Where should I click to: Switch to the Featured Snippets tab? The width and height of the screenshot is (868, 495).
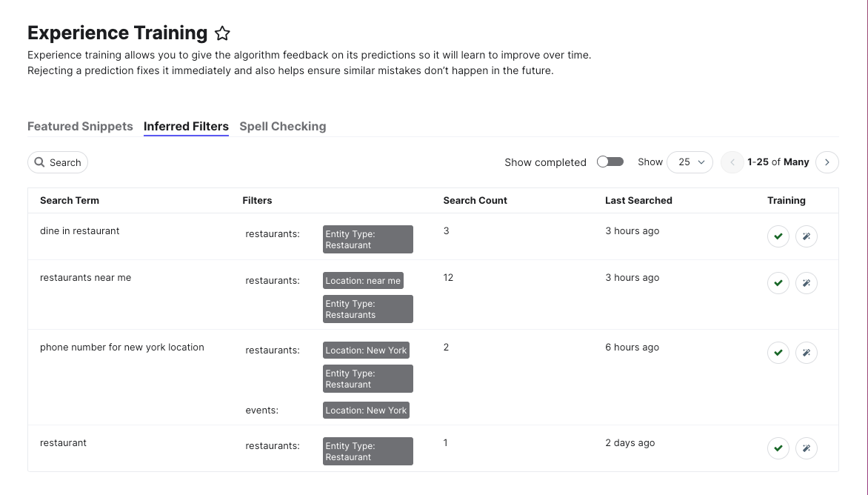click(x=80, y=126)
